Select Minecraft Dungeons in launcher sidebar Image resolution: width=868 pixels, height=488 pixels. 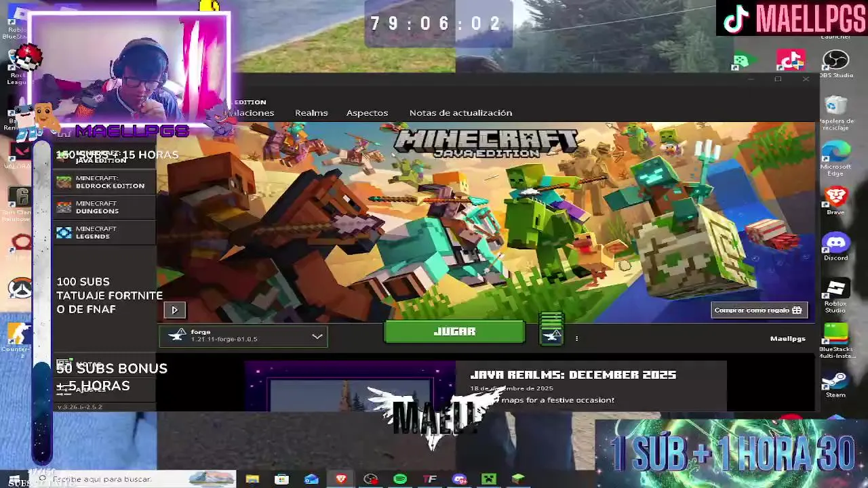click(104, 207)
